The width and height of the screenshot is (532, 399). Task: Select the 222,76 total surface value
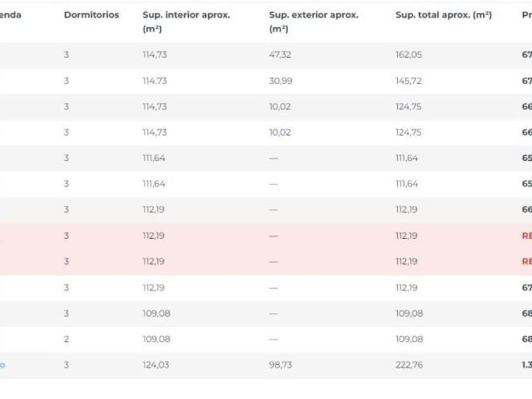tap(409, 365)
